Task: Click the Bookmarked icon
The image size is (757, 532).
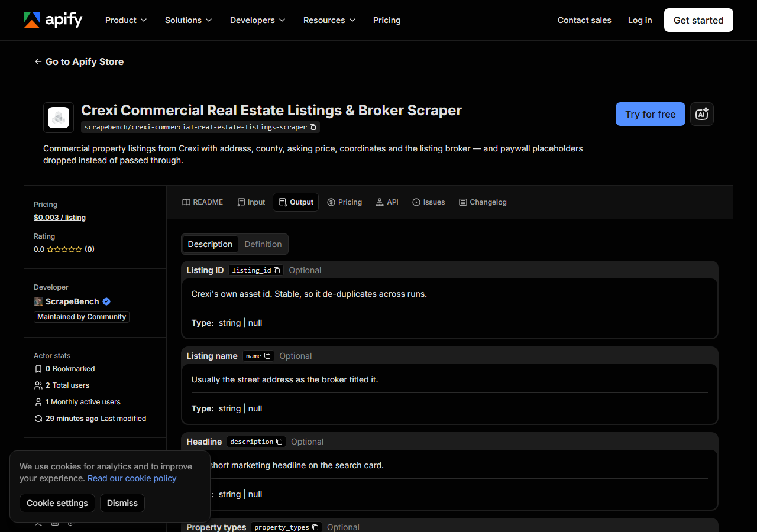Action: pyautogui.click(x=38, y=369)
